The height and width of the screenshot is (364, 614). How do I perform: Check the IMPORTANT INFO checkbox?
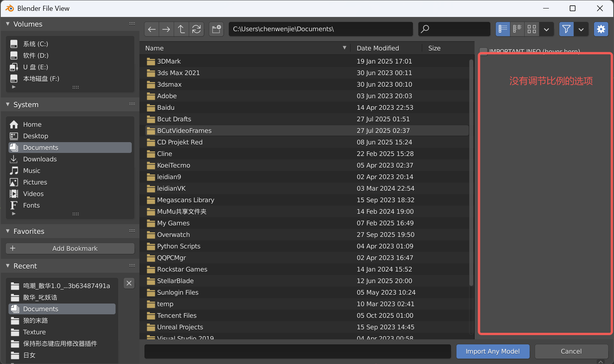point(483,51)
